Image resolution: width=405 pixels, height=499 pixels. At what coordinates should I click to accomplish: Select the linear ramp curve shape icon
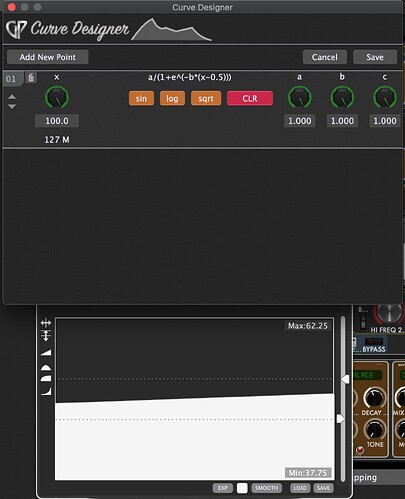tap(46, 353)
